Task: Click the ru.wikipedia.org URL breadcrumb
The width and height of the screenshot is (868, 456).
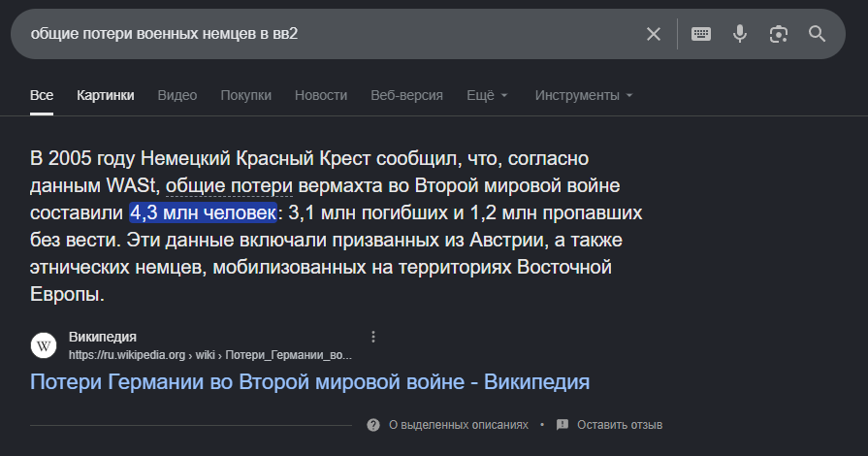Action: (209, 354)
